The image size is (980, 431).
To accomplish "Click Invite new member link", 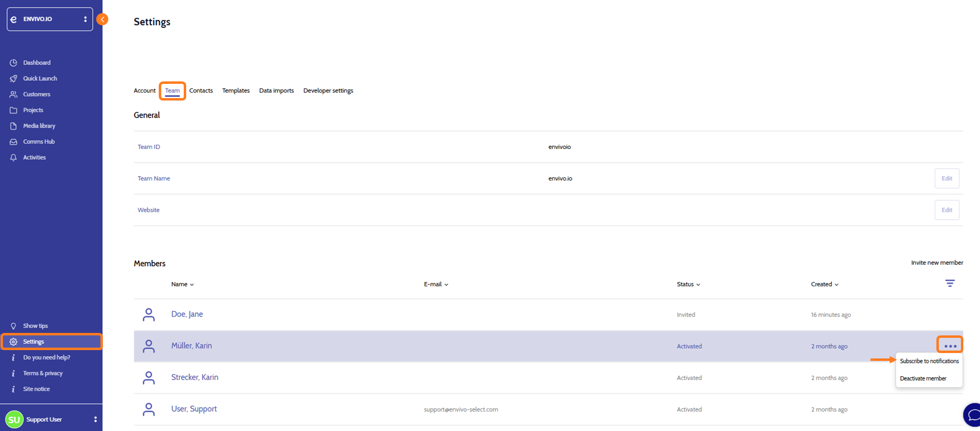I will [x=937, y=263].
